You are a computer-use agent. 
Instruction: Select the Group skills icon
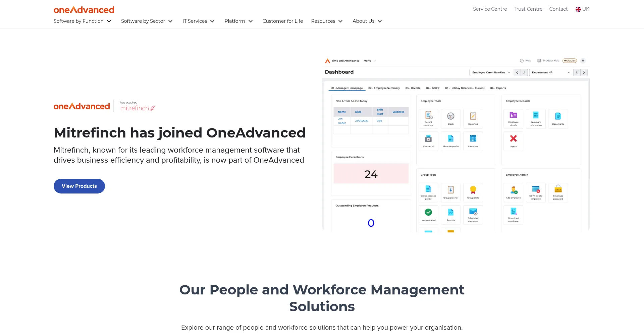point(473,192)
